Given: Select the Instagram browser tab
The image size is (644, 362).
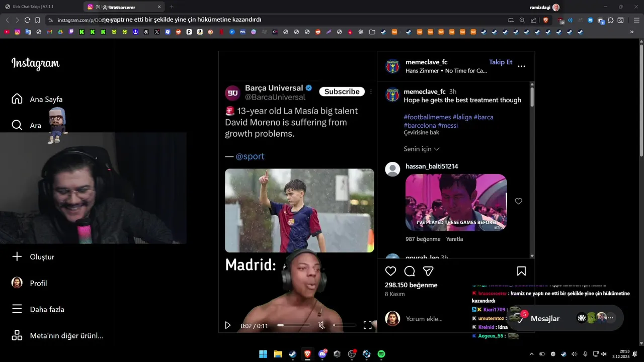Looking at the screenshot, I should pyautogui.click(x=123, y=7).
